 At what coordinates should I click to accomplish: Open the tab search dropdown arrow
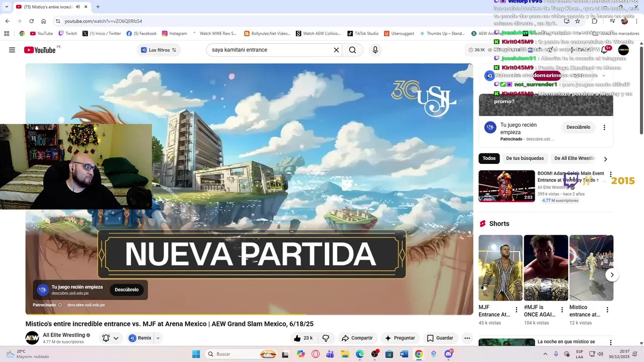[7, 7]
